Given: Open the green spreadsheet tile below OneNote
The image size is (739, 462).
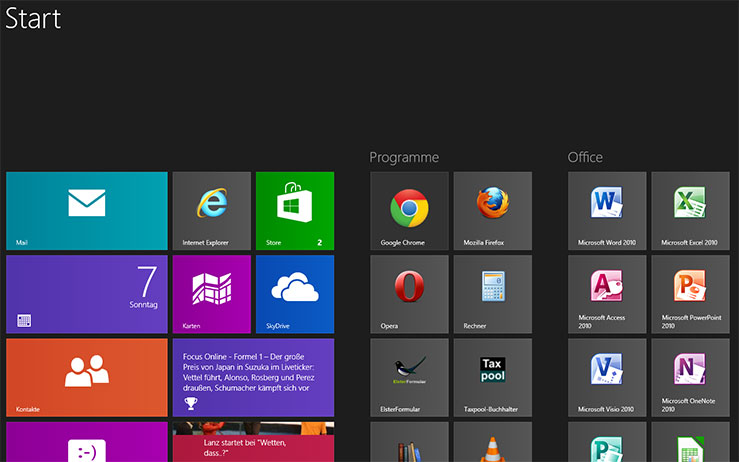Looking at the screenshot, I should click(x=690, y=442).
